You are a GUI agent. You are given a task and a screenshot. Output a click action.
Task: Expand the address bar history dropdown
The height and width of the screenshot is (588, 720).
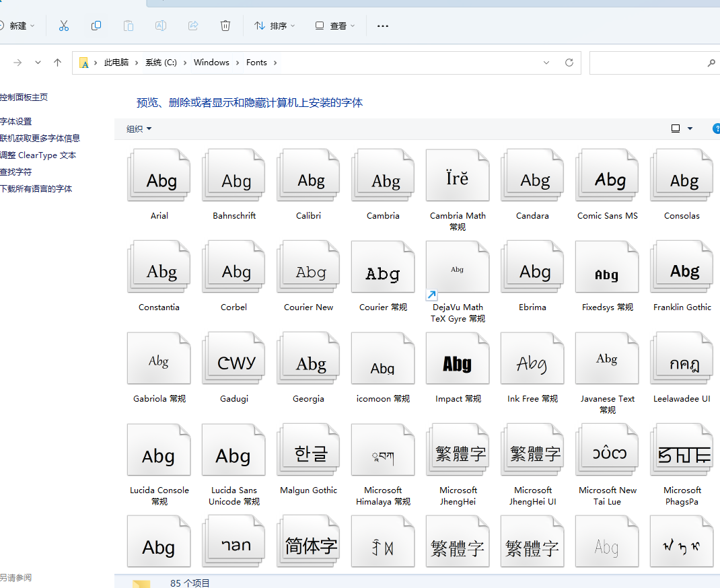pos(546,63)
